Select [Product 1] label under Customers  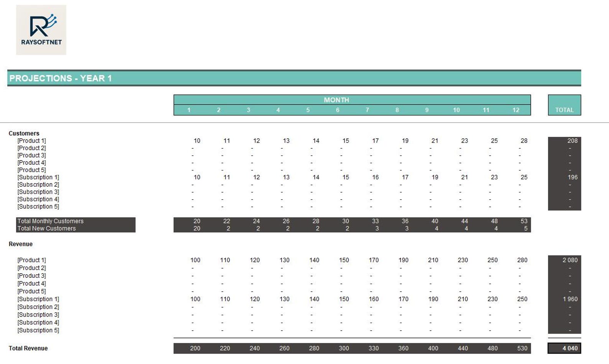click(x=31, y=141)
